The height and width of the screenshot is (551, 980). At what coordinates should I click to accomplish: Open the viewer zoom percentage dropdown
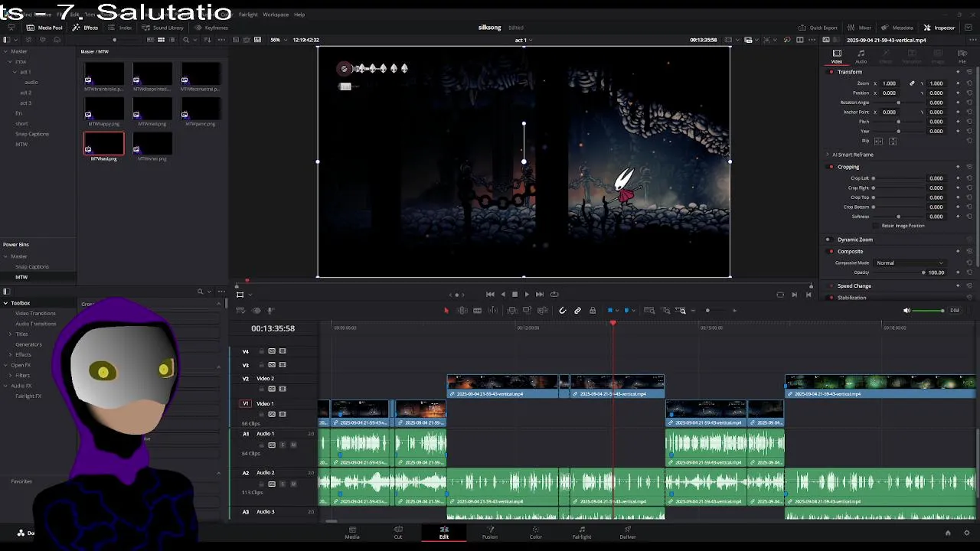coord(278,40)
